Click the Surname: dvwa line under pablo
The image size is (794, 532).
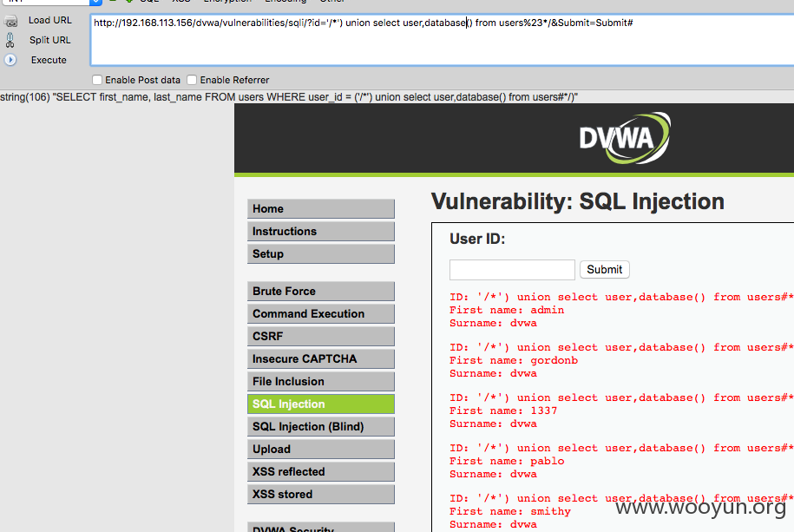(493, 474)
